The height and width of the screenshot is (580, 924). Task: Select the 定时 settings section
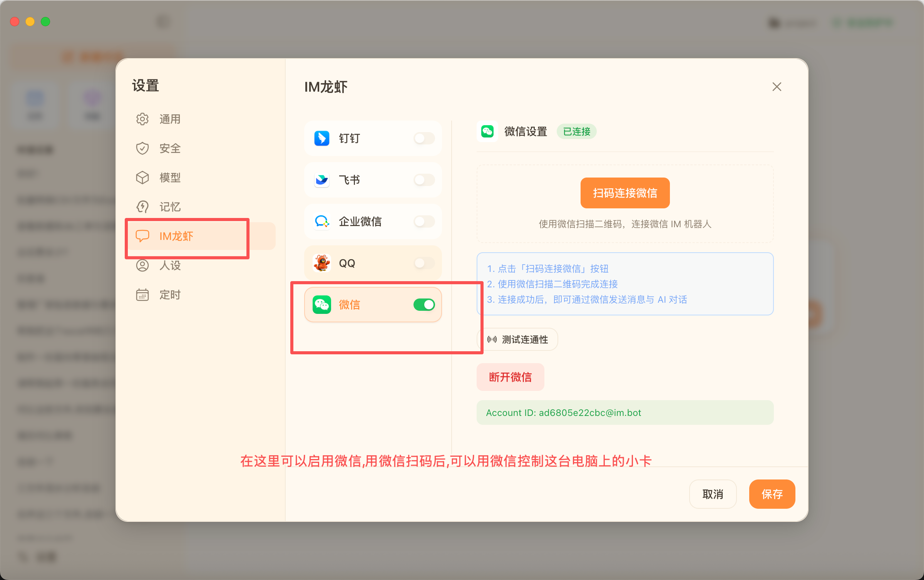coord(169,295)
